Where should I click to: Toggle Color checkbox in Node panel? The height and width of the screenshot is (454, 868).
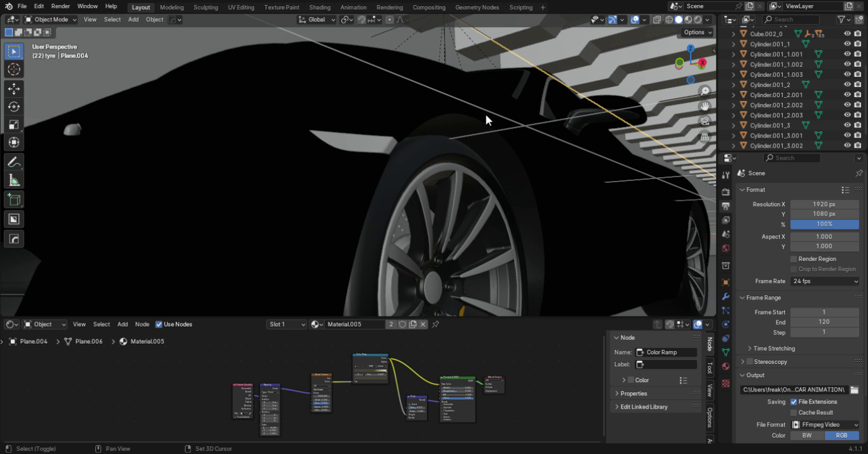(x=631, y=380)
